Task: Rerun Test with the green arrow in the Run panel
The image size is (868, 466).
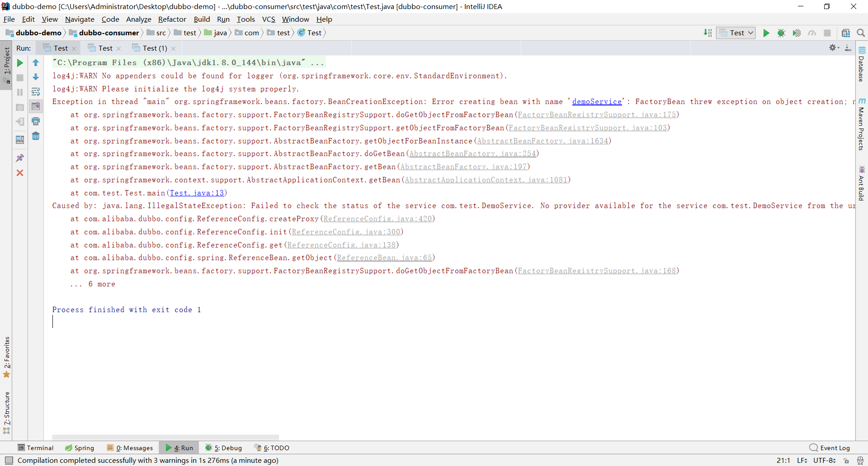Action: tap(20, 63)
